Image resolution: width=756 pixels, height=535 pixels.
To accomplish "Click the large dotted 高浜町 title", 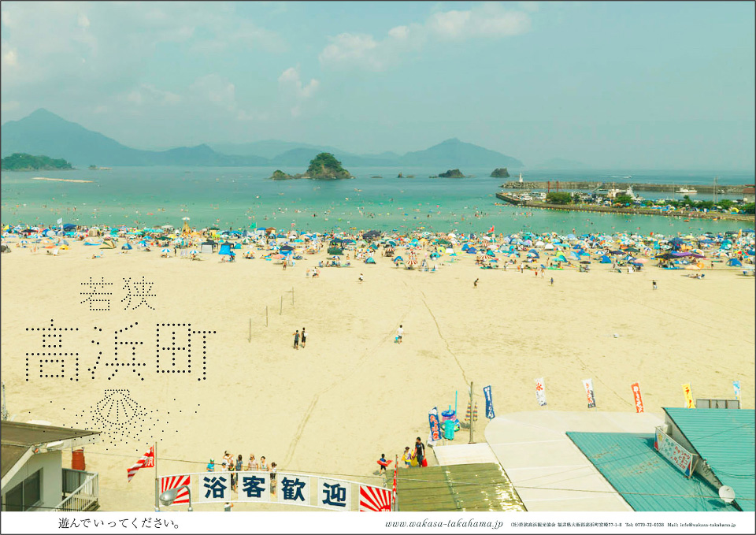I will pyautogui.click(x=120, y=351).
